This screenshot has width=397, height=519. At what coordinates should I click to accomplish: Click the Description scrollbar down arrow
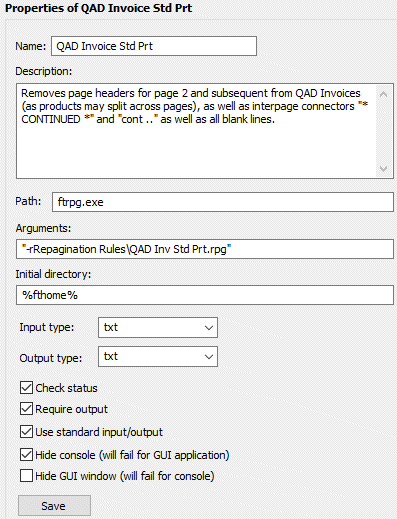pos(383,169)
